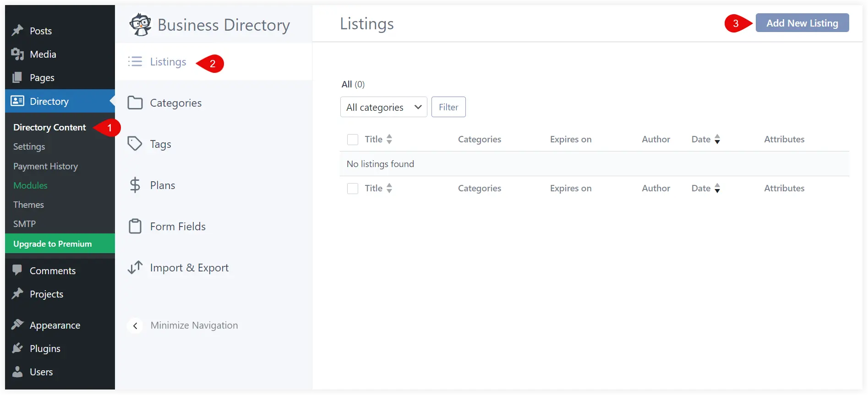Open Themes submenu item

(28, 205)
